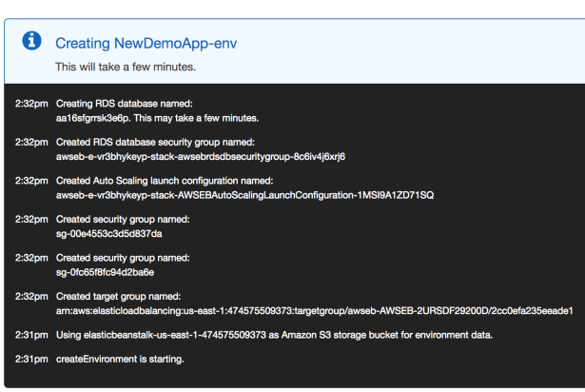This screenshot has height=392, width=585.
Task: Click the timestamp beside Creating RDS database
Action: 31,102
